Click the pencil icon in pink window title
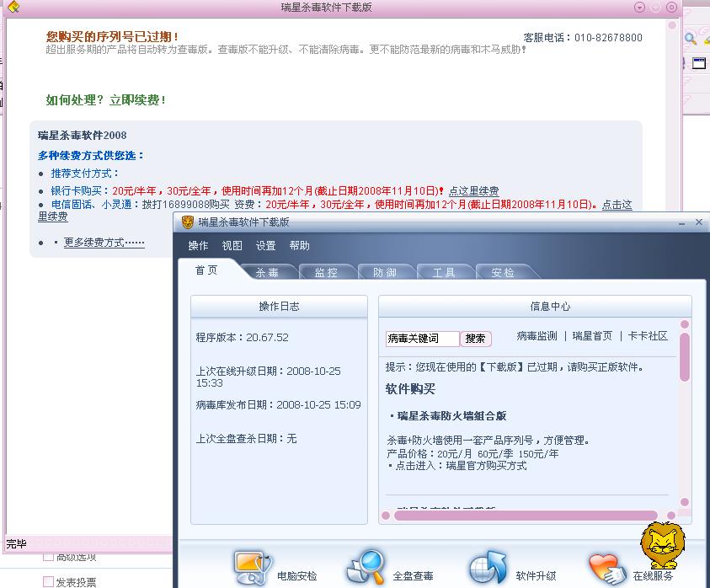Screen dimensions: 710x588 (x=13, y=7)
